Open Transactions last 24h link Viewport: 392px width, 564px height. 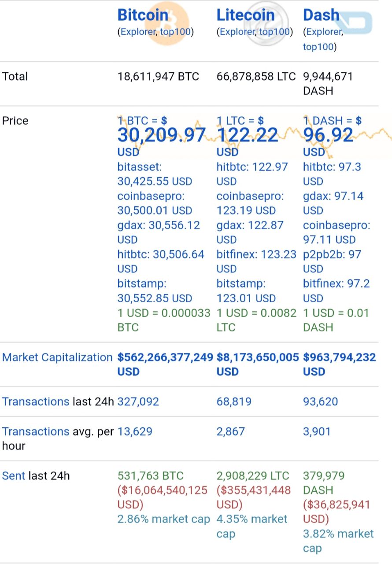click(36, 402)
